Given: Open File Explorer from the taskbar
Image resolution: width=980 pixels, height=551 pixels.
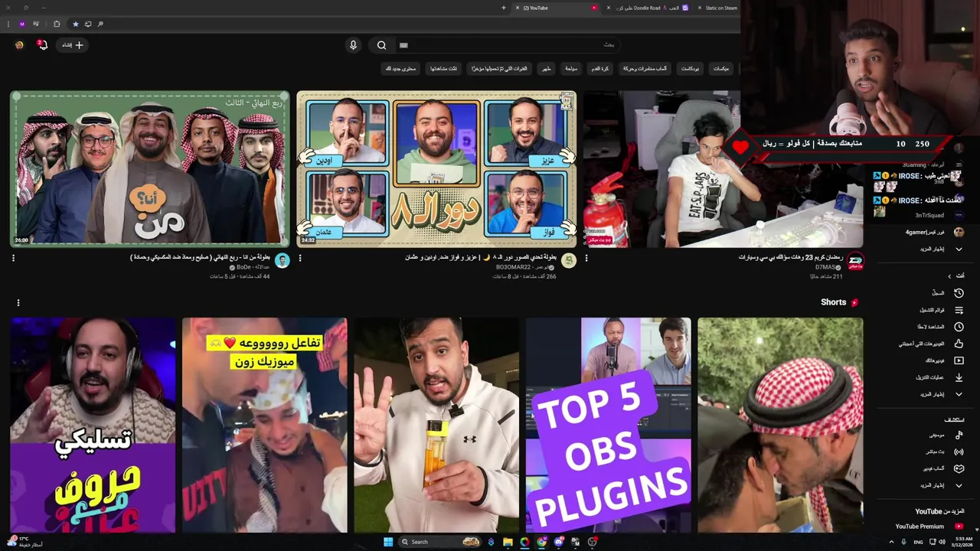Looking at the screenshot, I should (x=508, y=542).
